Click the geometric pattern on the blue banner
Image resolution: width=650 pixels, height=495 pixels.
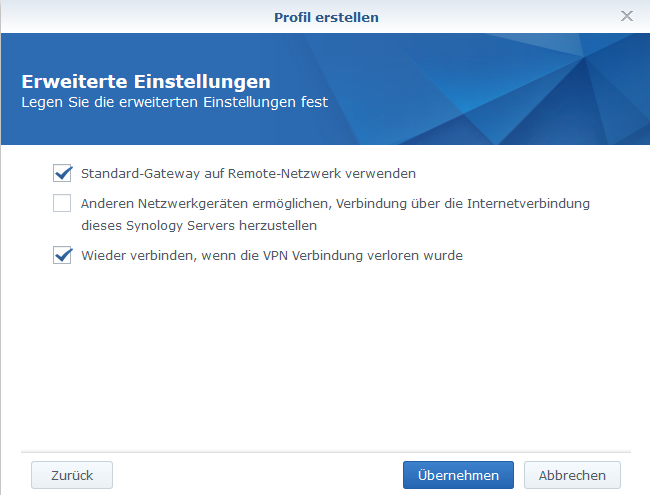(x=560, y=90)
